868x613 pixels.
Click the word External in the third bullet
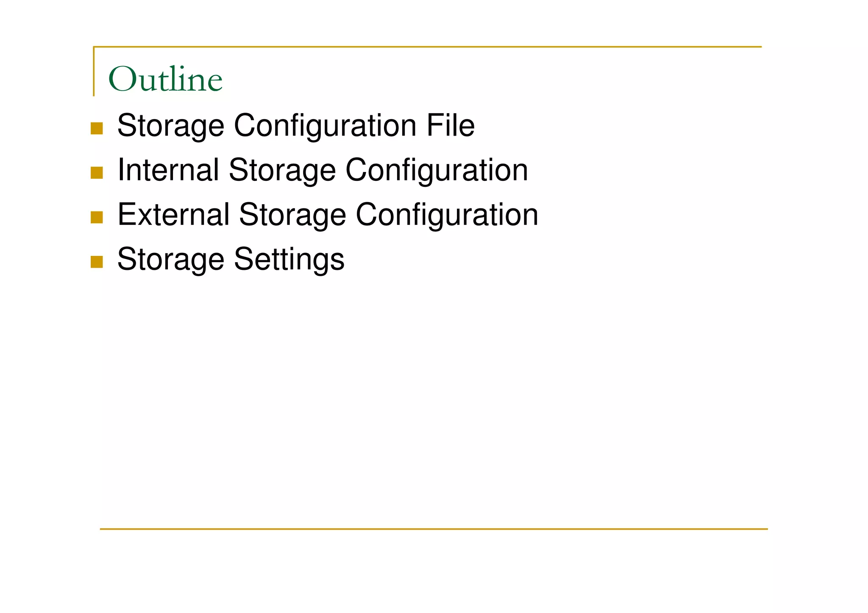(x=173, y=214)
